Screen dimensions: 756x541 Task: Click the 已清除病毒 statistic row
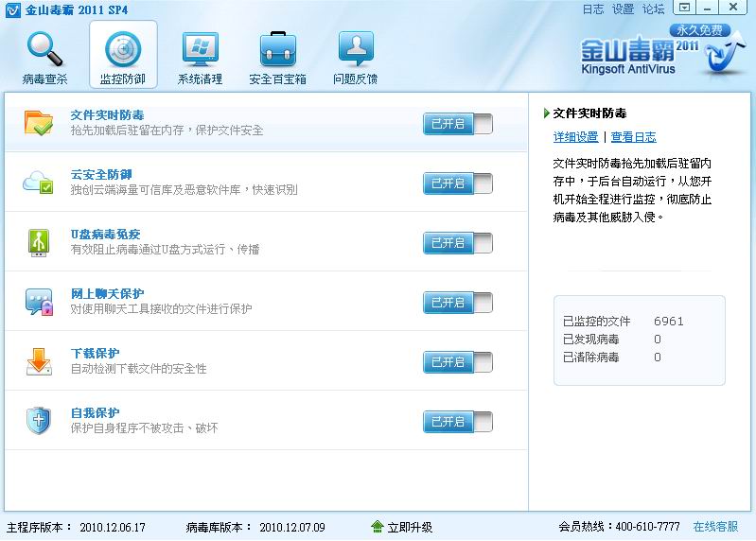pyautogui.click(x=612, y=358)
